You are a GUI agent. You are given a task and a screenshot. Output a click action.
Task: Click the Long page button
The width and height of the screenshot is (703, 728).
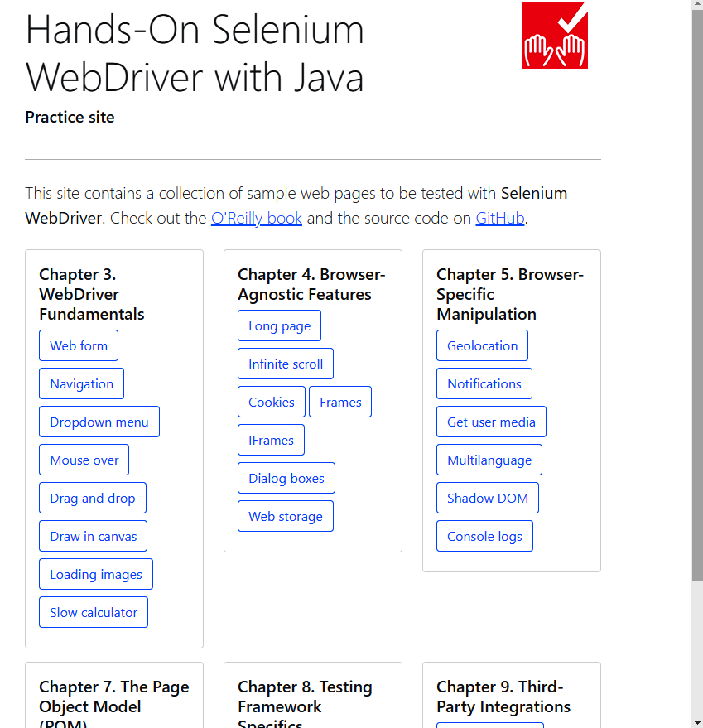coord(279,326)
